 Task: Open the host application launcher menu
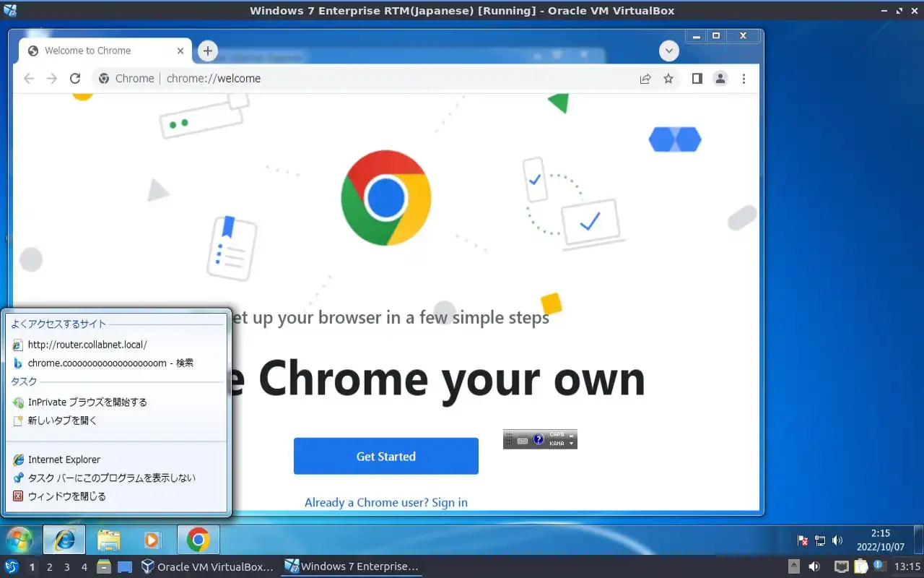pos(12,566)
